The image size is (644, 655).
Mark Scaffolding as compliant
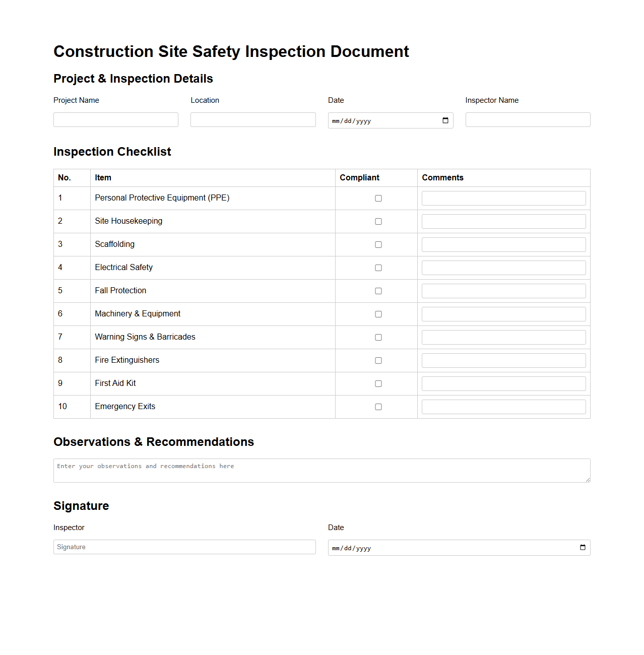click(378, 244)
